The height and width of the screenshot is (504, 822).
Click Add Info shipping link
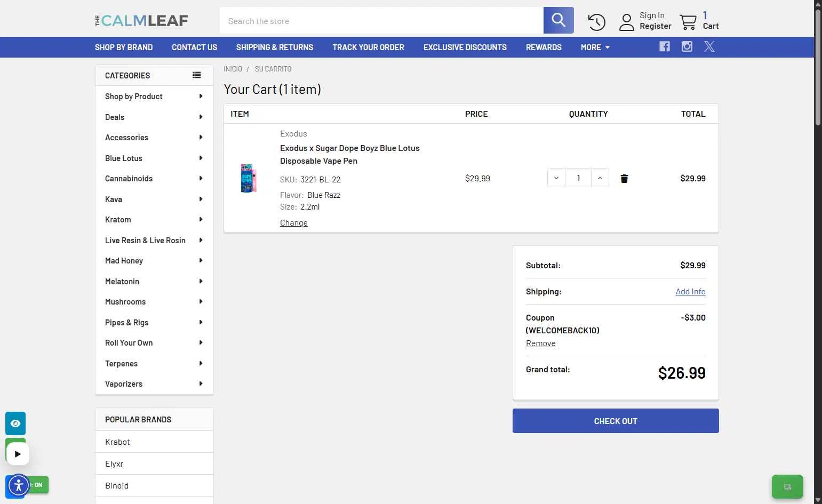[690, 292]
